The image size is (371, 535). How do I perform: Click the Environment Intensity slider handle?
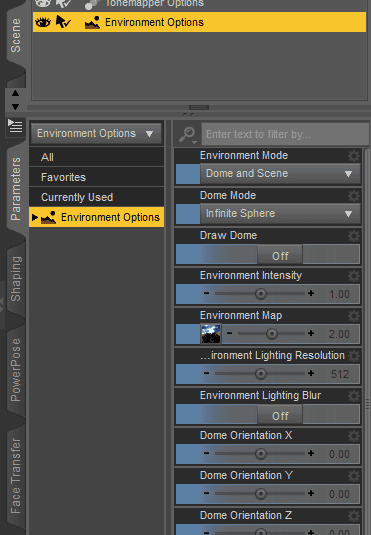(261, 294)
